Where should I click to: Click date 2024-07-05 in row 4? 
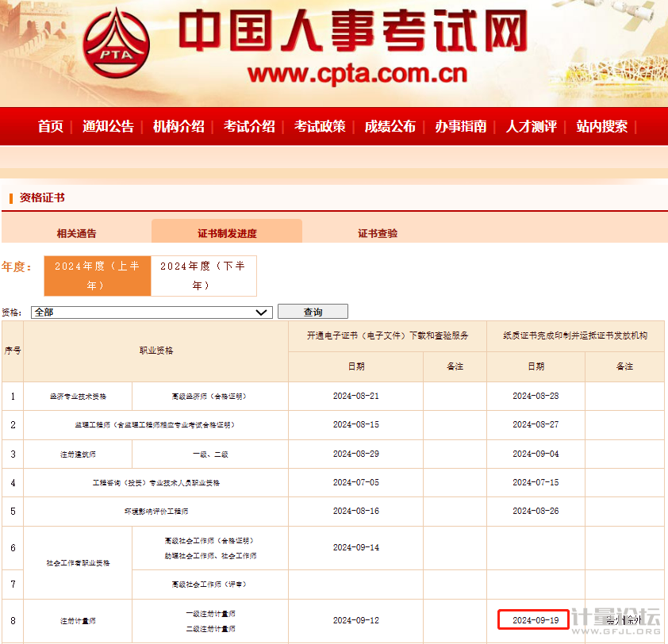[x=355, y=482]
